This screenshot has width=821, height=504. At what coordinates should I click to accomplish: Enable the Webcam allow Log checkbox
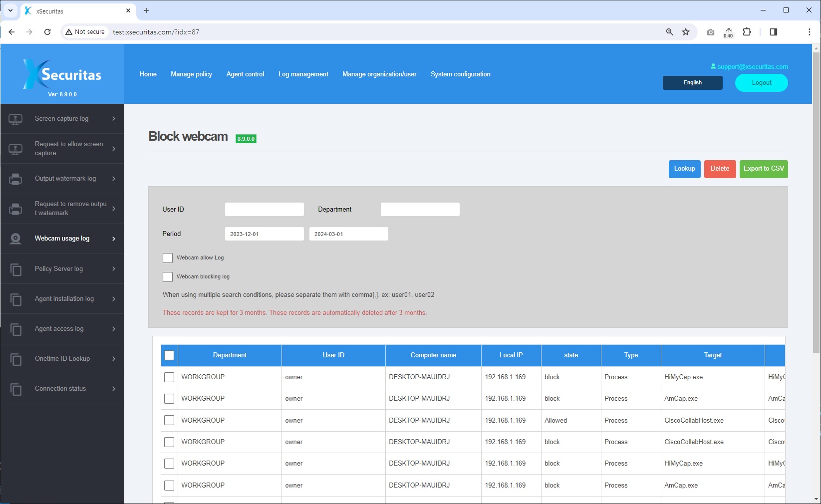coord(168,258)
